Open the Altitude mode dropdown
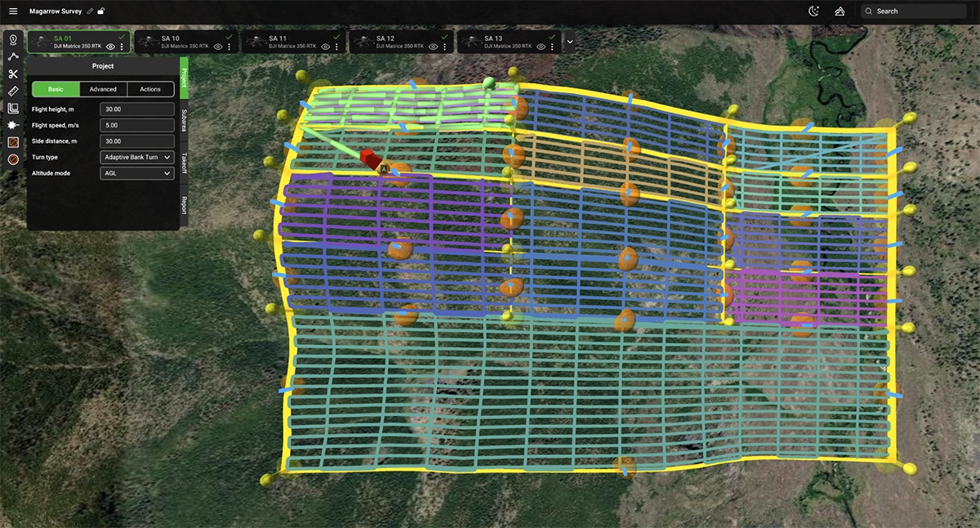Image resolution: width=980 pixels, height=528 pixels. (x=137, y=173)
